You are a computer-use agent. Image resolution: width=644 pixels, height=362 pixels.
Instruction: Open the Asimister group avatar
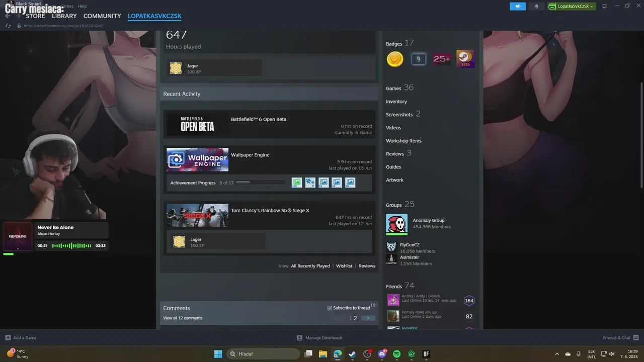pyautogui.click(x=391, y=259)
